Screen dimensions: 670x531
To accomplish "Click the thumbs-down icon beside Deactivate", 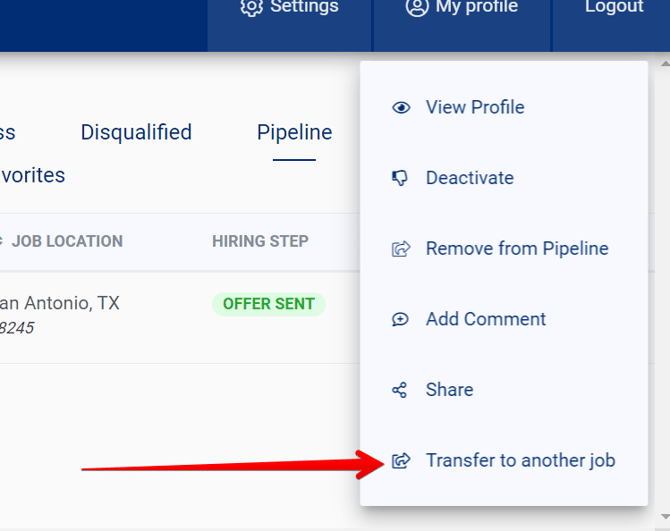I will (x=401, y=178).
